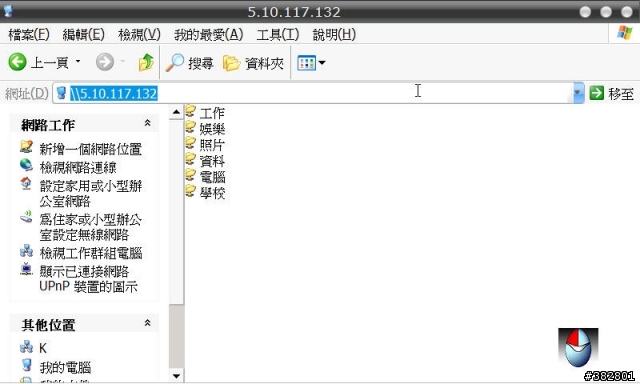Click the window icon in title bar
The width and height of the screenshot is (640, 384).
coord(8,11)
